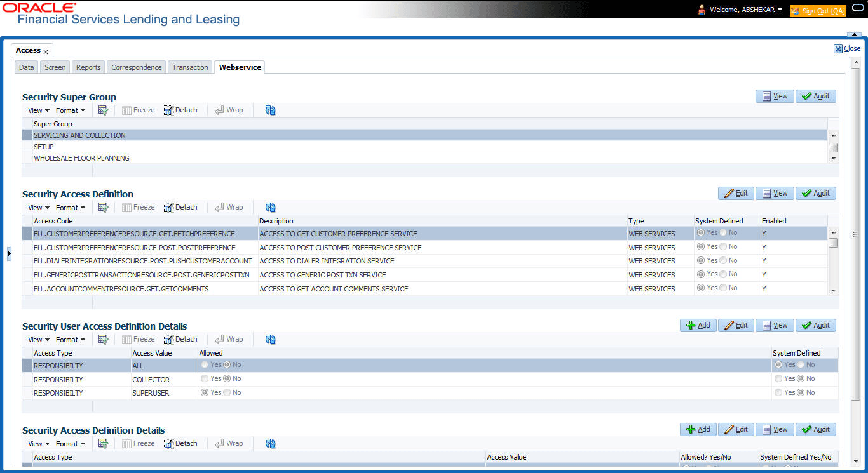Click the Close link icon at top right

[838, 49]
